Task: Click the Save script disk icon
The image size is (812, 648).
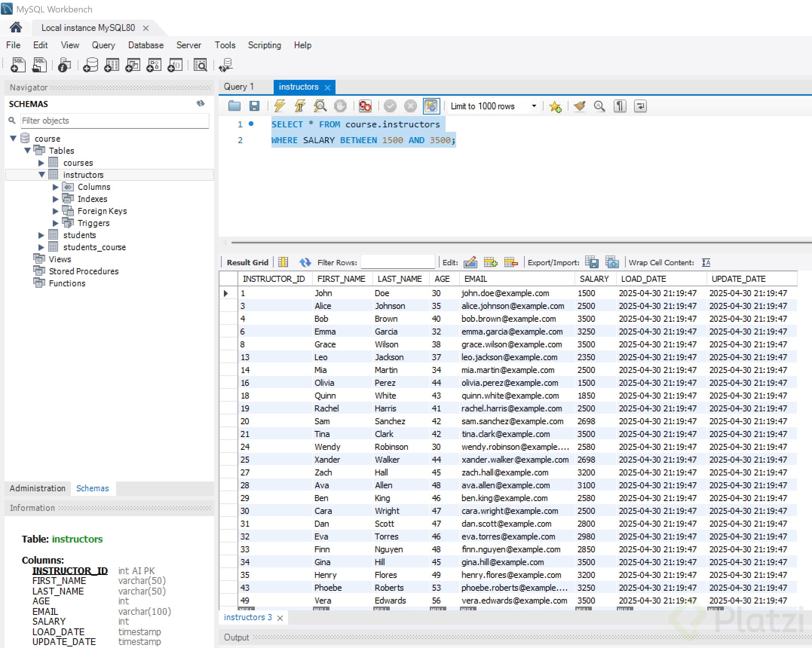Action: click(x=254, y=106)
